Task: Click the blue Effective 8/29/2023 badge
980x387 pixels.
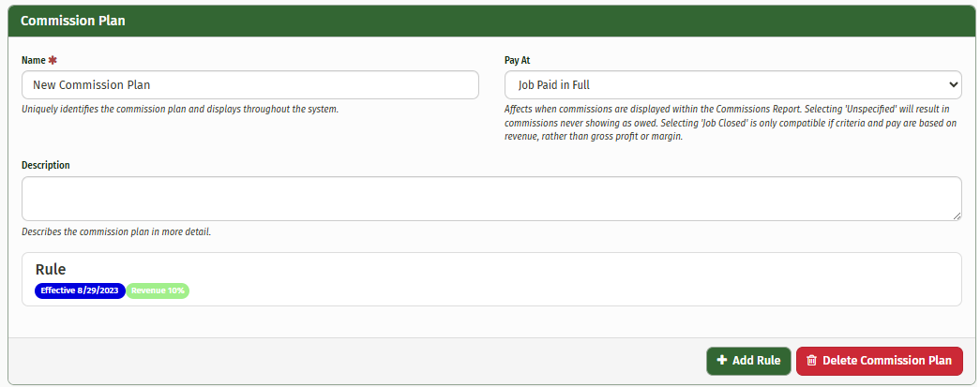Action: click(x=80, y=290)
